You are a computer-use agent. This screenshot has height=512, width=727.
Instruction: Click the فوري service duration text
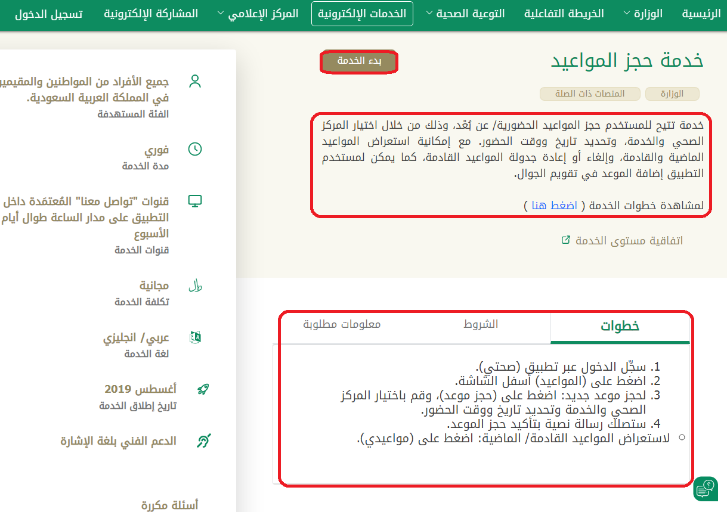(x=157, y=149)
